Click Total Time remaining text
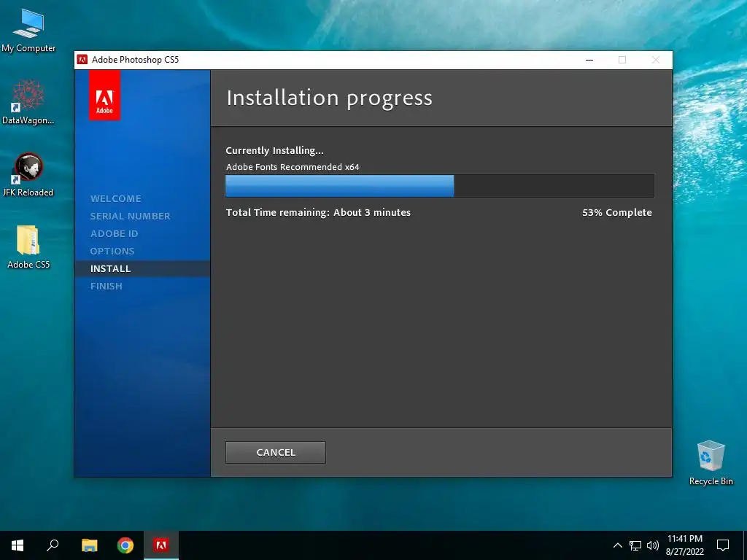 (318, 212)
